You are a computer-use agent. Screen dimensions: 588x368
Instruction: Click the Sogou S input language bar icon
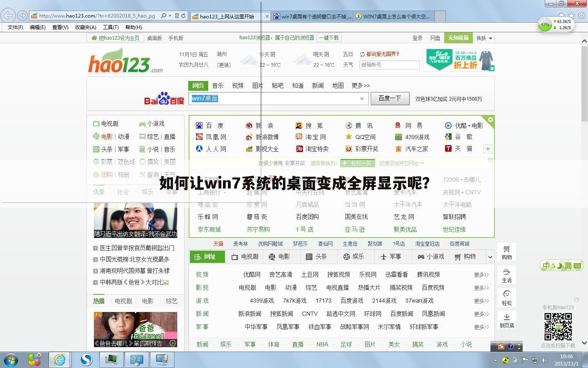(x=501, y=347)
